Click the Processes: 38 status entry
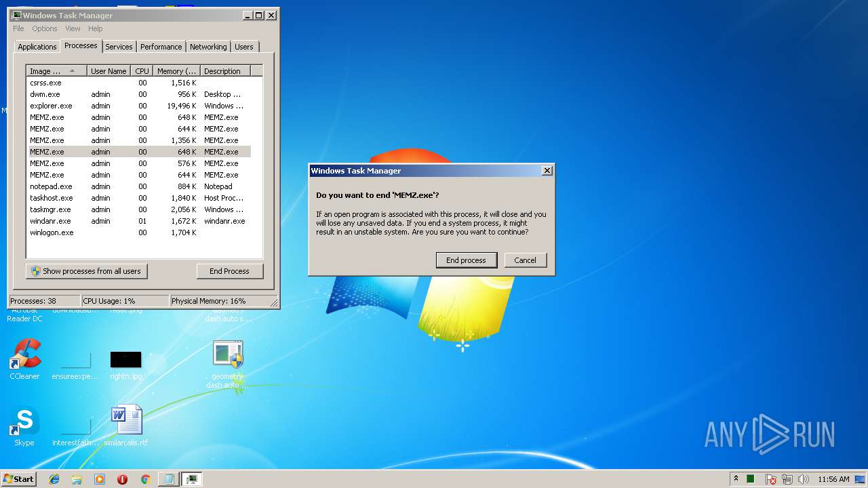Viewport: 868px width, 488px height. coord(45,301)
